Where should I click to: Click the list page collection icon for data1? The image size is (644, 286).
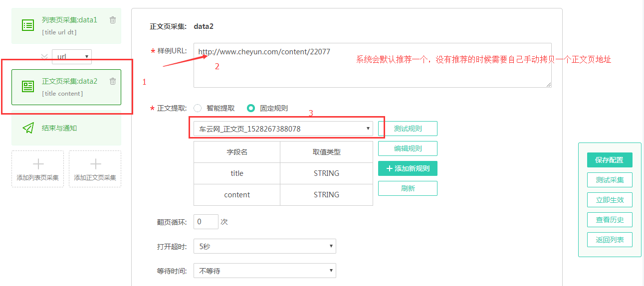click(x=28, y=25)
